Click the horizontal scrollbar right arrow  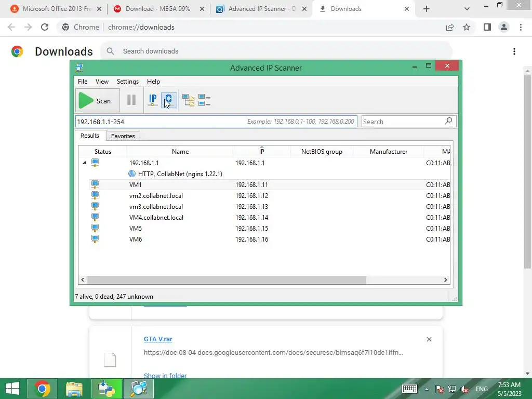tap(445, 280)
